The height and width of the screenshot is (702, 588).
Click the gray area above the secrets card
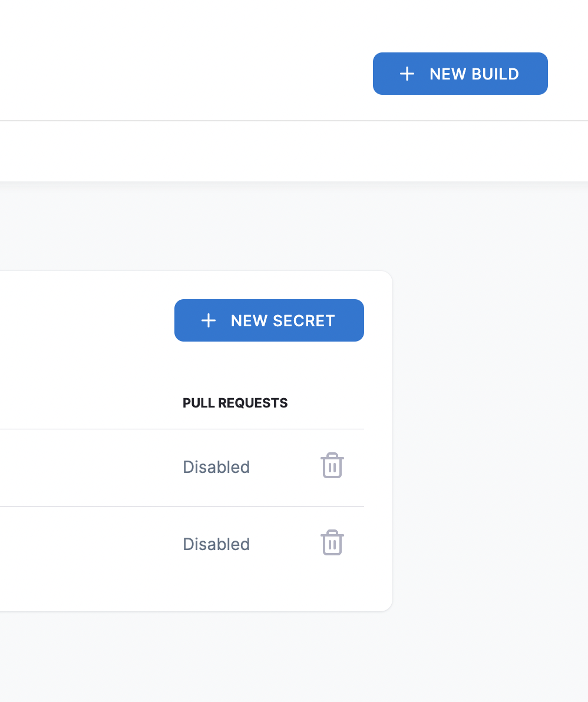[236, 230]
